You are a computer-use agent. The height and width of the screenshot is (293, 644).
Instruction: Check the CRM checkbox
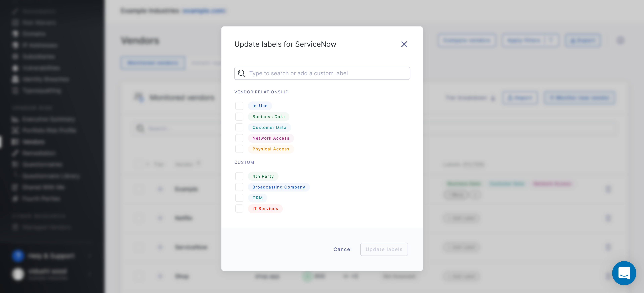[x=239, y=198]
